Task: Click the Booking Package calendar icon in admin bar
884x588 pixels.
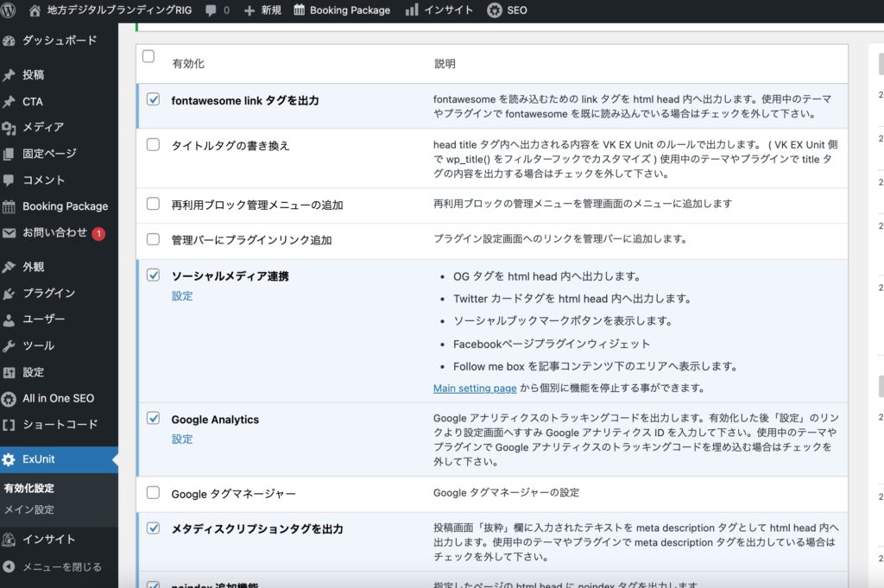Action: coord(300,10)
